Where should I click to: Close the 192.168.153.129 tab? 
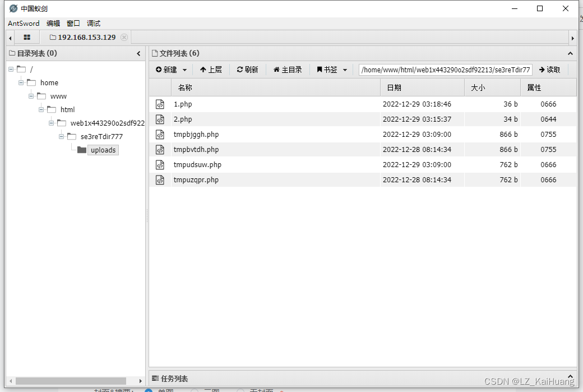pyautogui.click(x=124, y=37)
